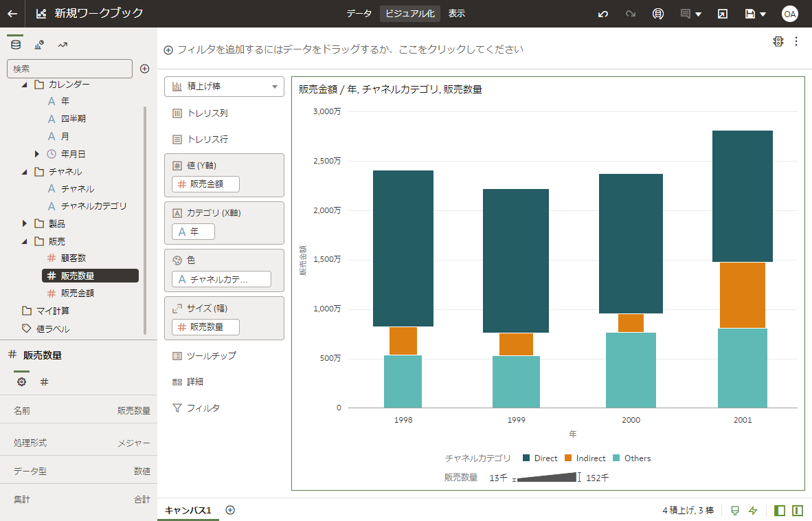812x521 pixels.
Task: Click 年 chip in カテゴリ (X軸)
Action: pyautogui.click(x=193, y=232)
